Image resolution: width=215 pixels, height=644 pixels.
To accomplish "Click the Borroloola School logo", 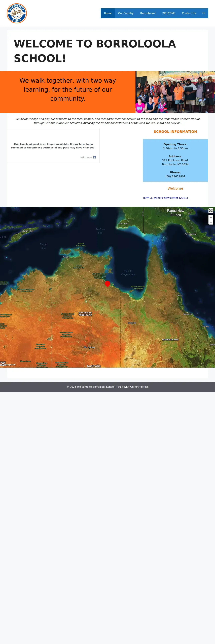I will (x=17, y=13).
